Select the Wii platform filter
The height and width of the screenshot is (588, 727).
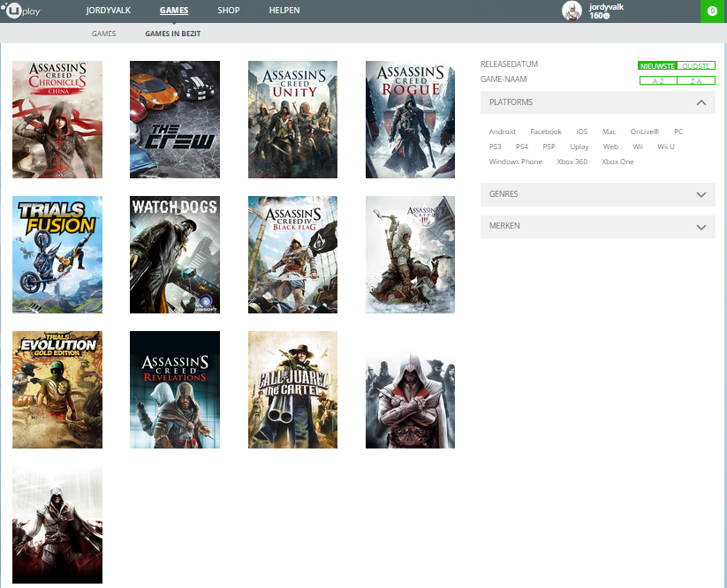click(x=638, y=147)
